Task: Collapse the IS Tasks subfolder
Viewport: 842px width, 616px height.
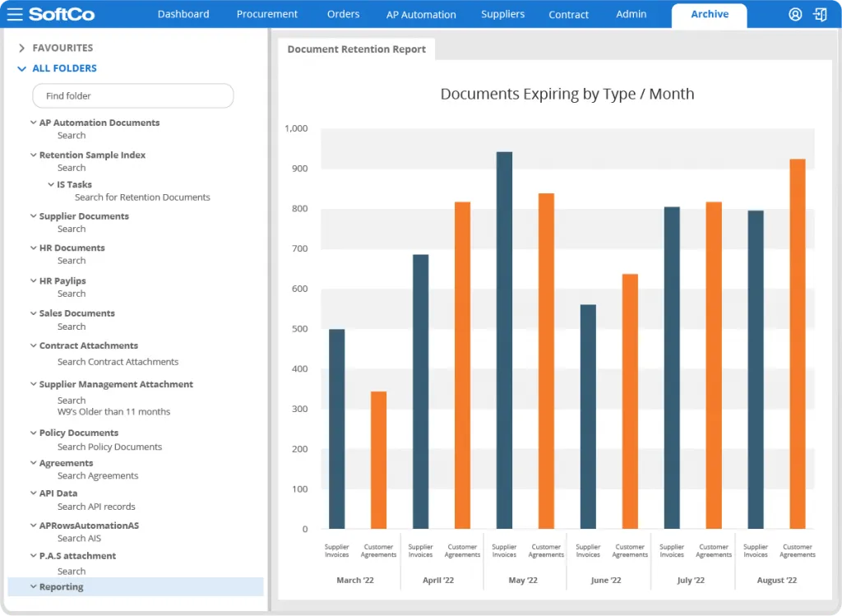Action: (x=51, y=185)
